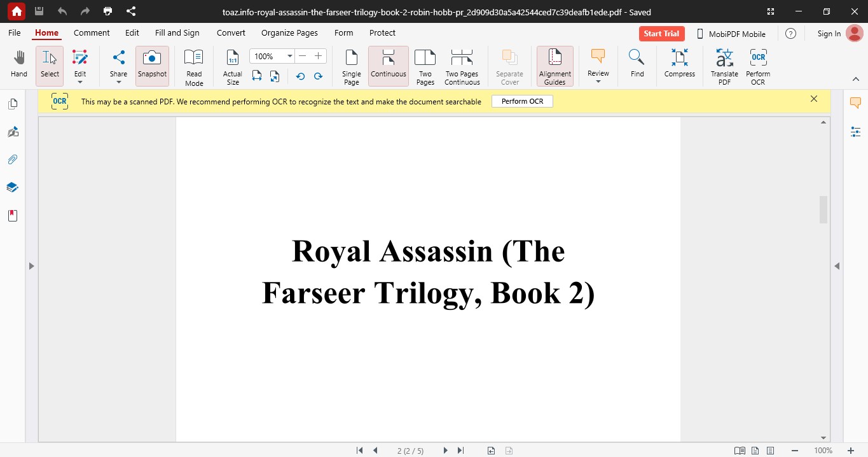The width and height of the screenshot is (868, 457).
Task: Open Translate PDF tool
Action: 724,66
